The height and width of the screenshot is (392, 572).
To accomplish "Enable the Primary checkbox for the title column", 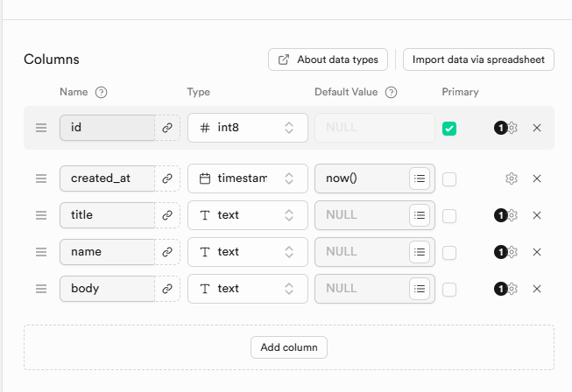I will click(x=449, y=216).
